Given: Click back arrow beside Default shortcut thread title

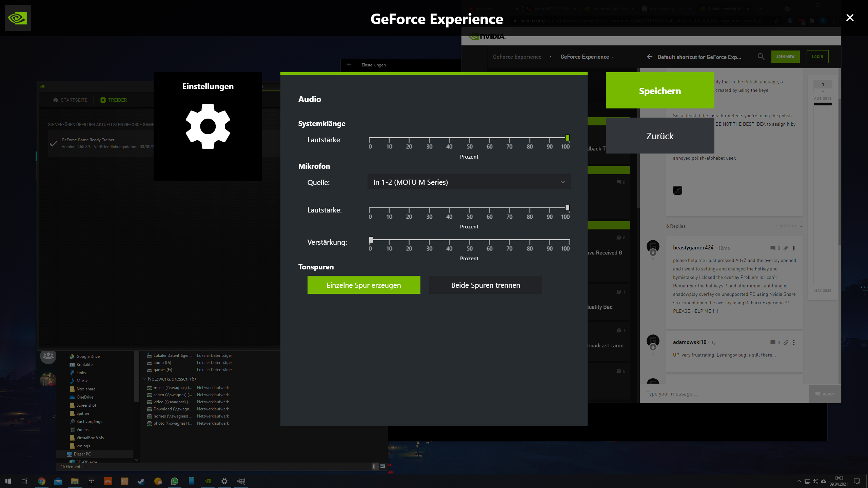Looking at the screenshot, I should (x=650, y=57).
